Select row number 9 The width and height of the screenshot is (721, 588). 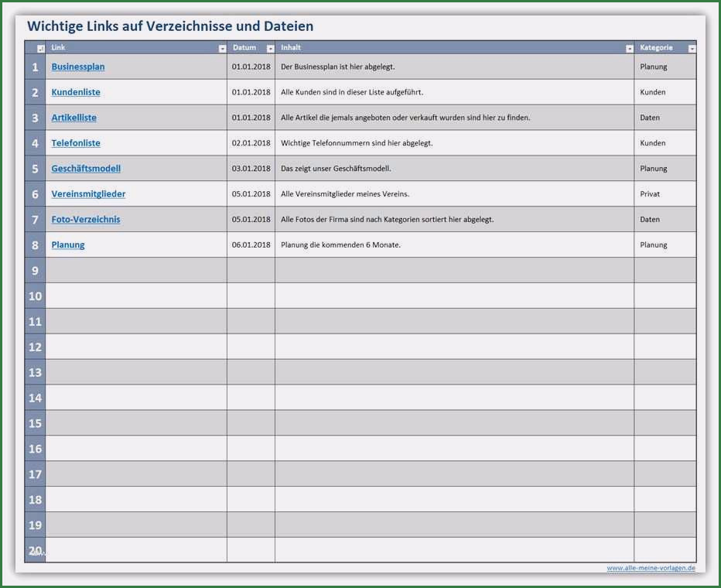point(35,271)
